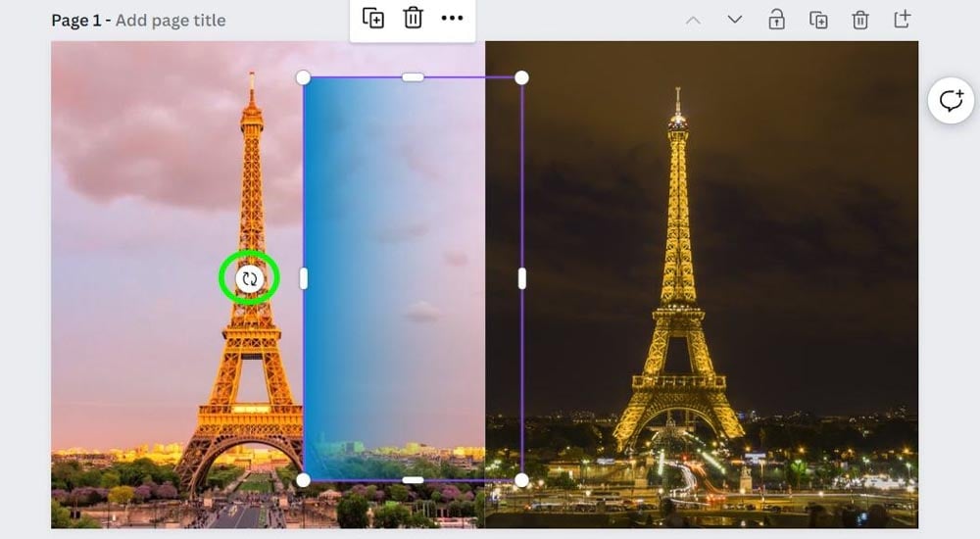Select the bottom-left corner resize handle
Screen dimensions: 980x539
[303, 480]
